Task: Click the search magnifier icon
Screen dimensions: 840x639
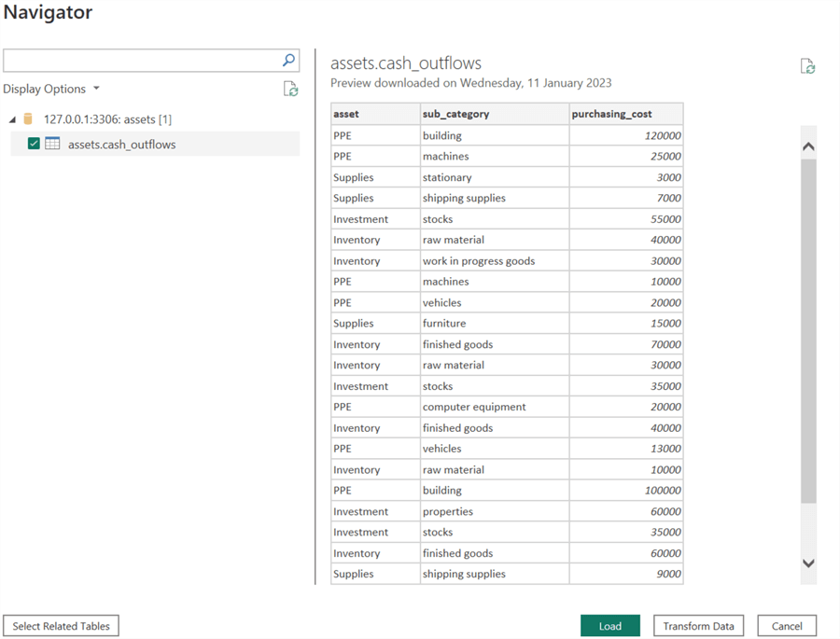Action: pyautogui.click(x=288, y=61)
